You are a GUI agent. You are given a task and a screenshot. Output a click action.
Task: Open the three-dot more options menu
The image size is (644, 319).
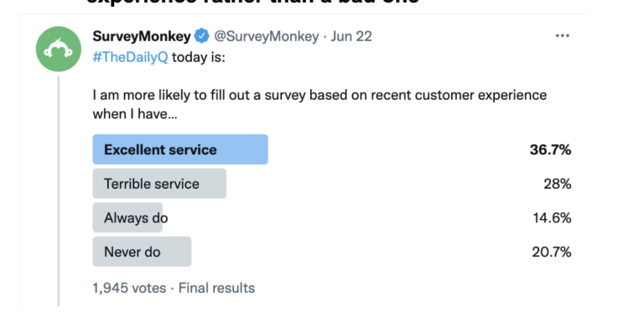(x=563, y=36)
